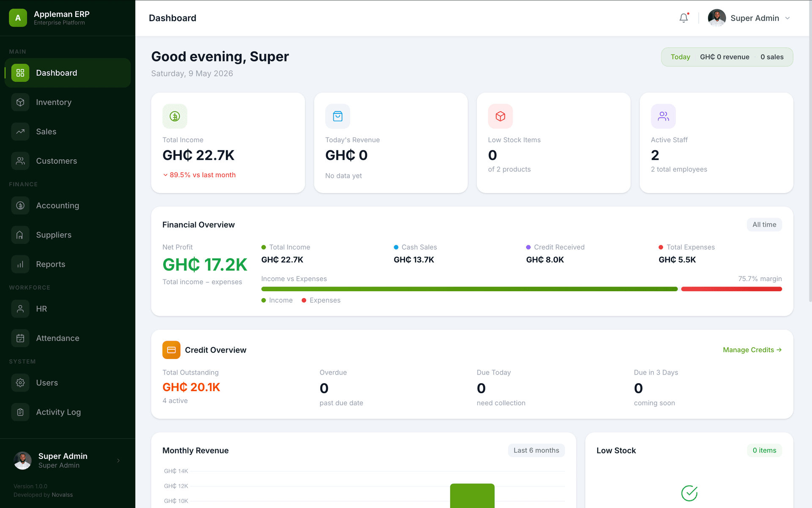Click the Last 6 months badge
This screenshot has height=508, width=812.
click(x=536, y=450)
